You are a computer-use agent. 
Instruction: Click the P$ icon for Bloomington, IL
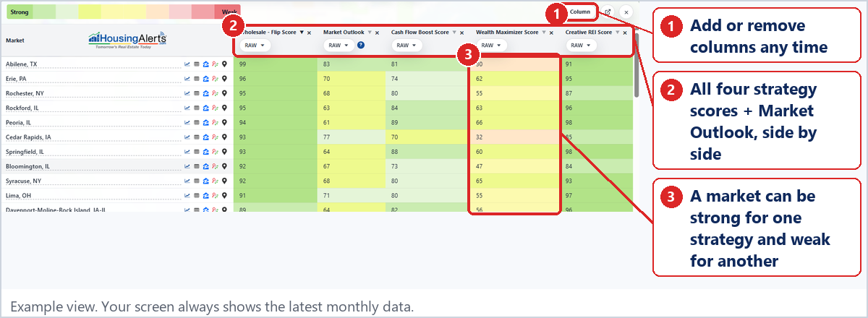[x=215, y=166]
